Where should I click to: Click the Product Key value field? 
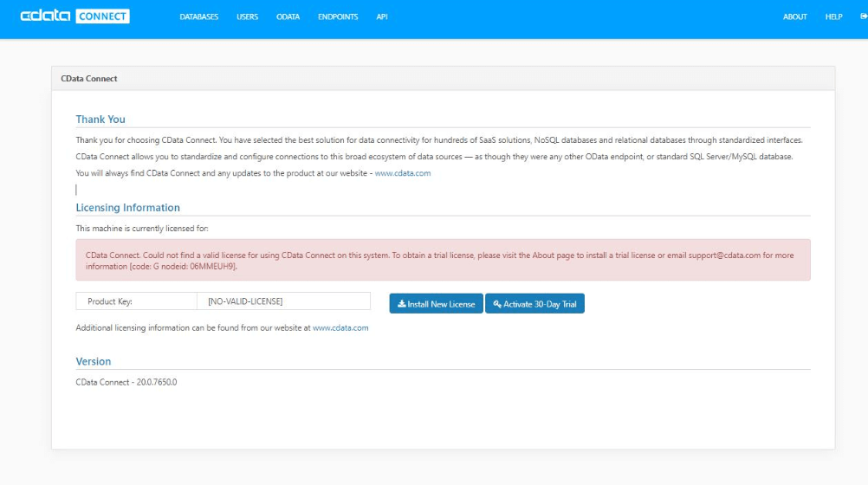point(283,301)
